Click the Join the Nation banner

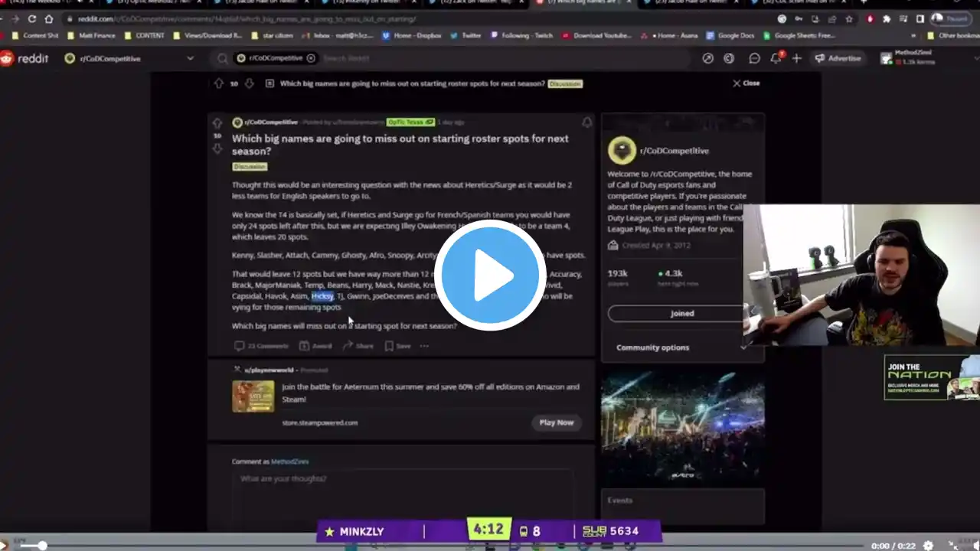pos(932,377)
